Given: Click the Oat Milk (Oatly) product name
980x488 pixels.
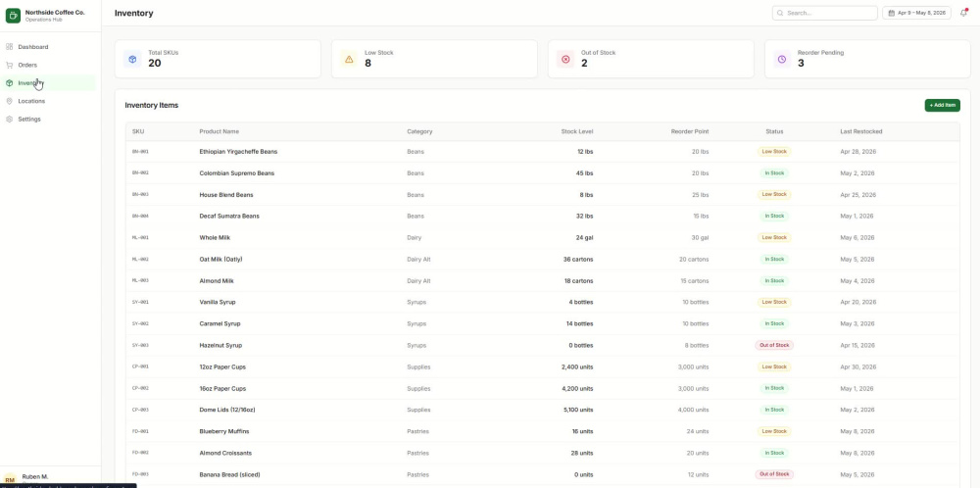Looking at the screenshot, I should pyautogui.click(x=220, y=260).
